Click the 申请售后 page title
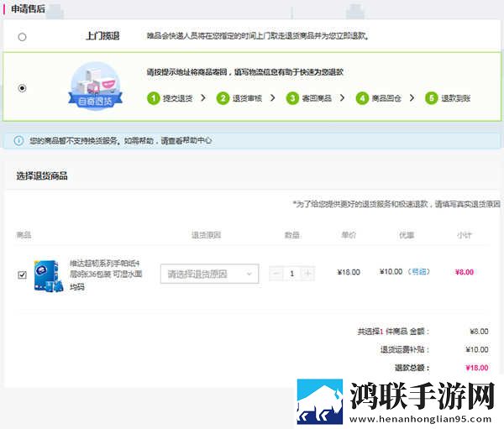The image size is (504, 429). coord(28,9)
